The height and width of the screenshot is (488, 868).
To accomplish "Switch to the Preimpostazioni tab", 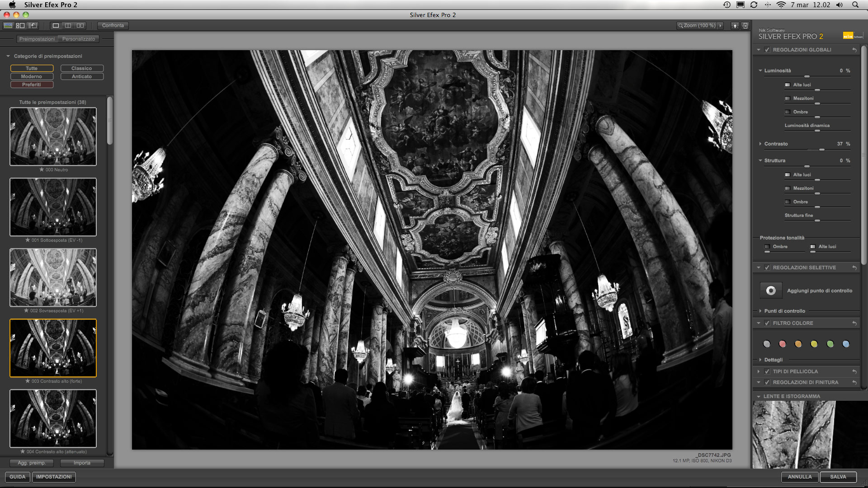I will point(37,39).
